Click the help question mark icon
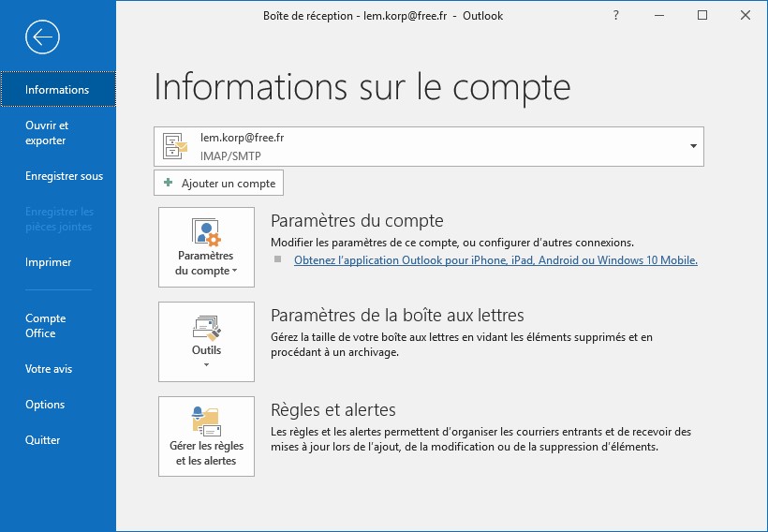 tap(615, 15)
